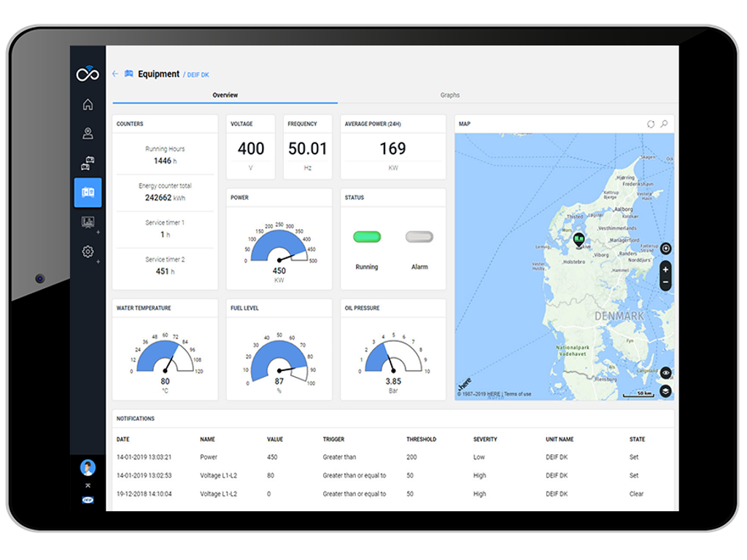
Task: Open the Settings gear in the sidebar
Action: [88, 252]
